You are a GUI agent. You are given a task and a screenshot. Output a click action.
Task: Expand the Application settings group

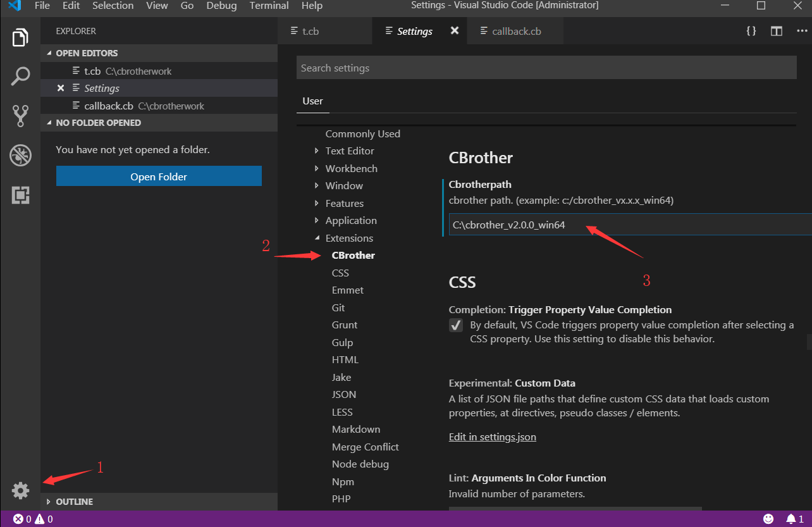pos(317,221)
